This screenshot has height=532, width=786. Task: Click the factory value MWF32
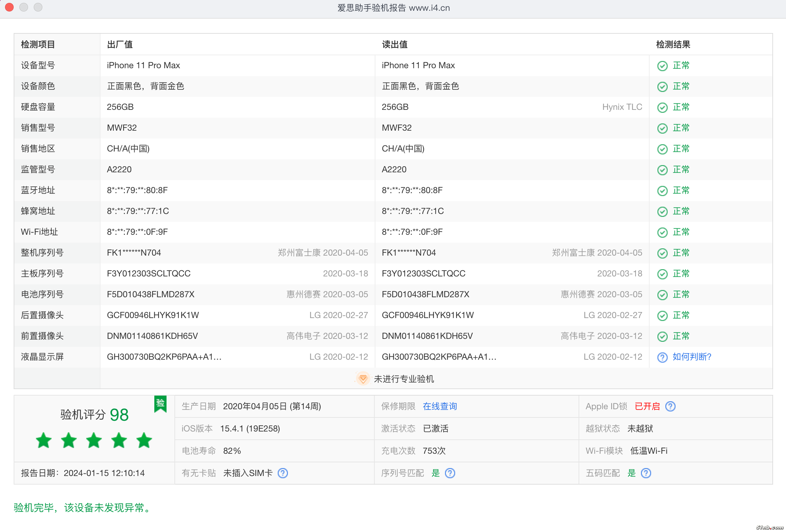(x=122, y=128)
